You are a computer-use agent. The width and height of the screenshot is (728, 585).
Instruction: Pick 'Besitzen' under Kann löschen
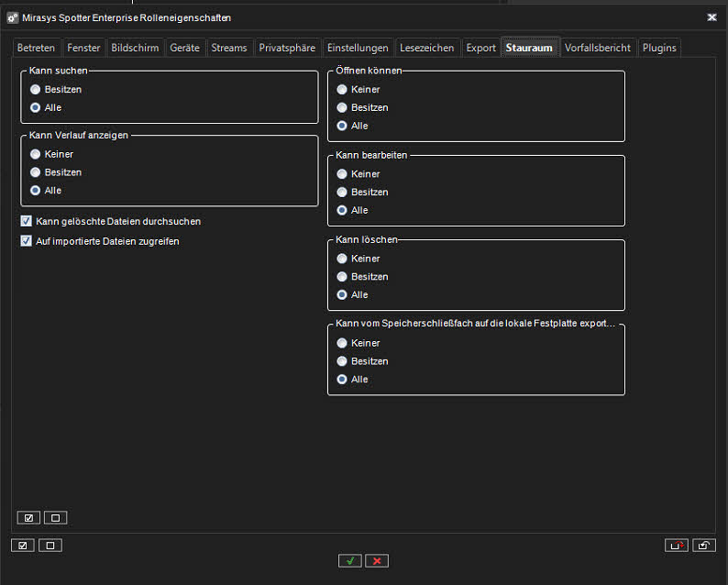[x=342, y=276]
